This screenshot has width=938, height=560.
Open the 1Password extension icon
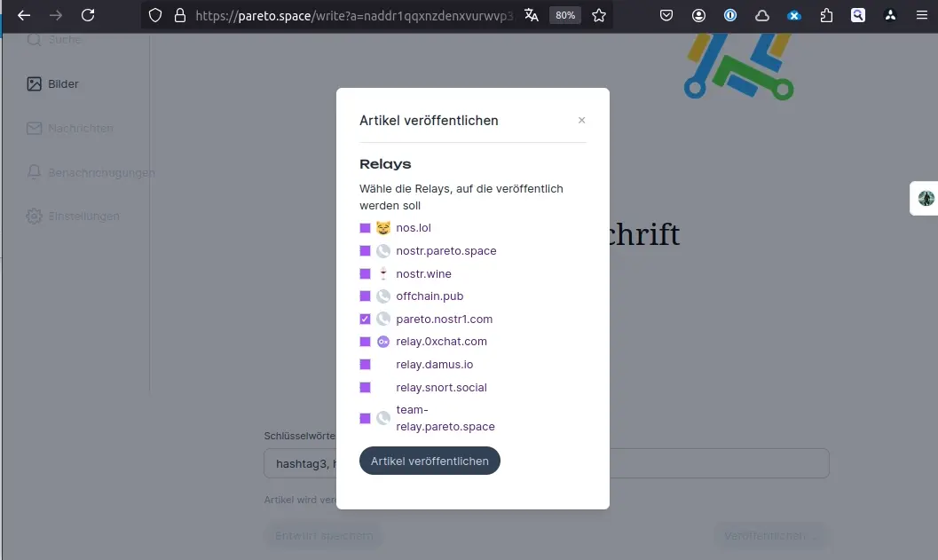click(730, 16)
